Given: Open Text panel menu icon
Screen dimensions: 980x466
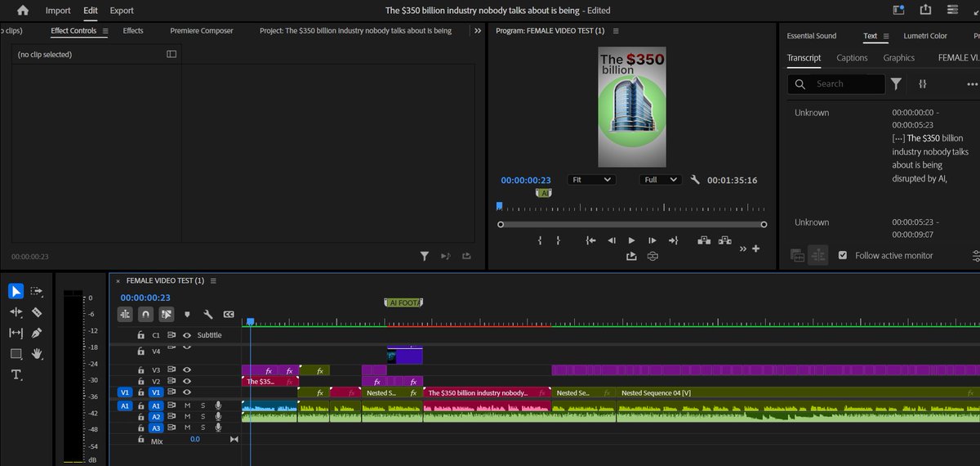Looking at the screenshot, I should click(x=887, y=36).
